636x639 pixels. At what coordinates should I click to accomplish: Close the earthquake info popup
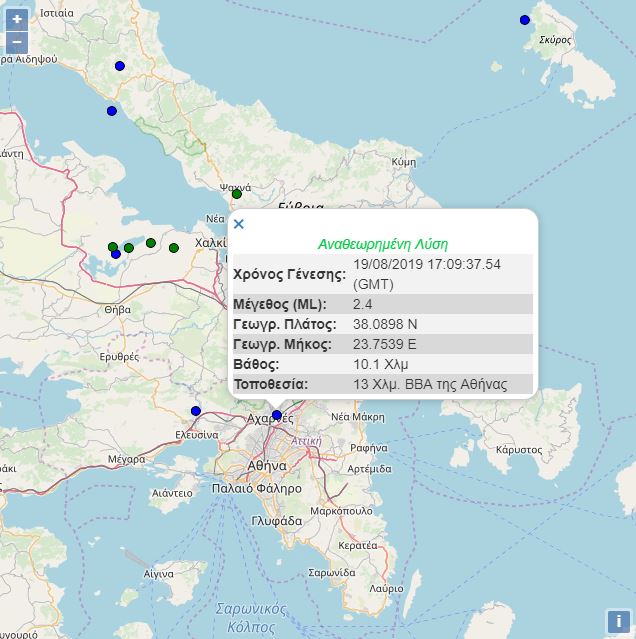[239, 224]
